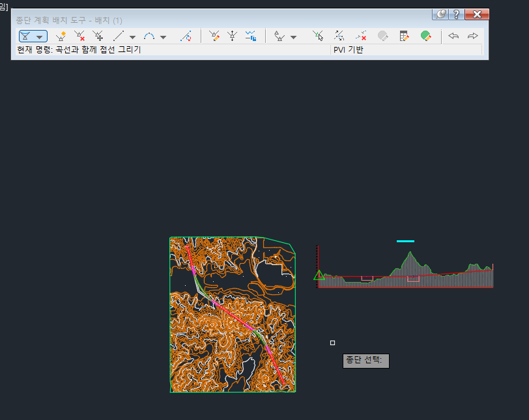Click the Delete PVI icon with red X

(x=79, y=36)
